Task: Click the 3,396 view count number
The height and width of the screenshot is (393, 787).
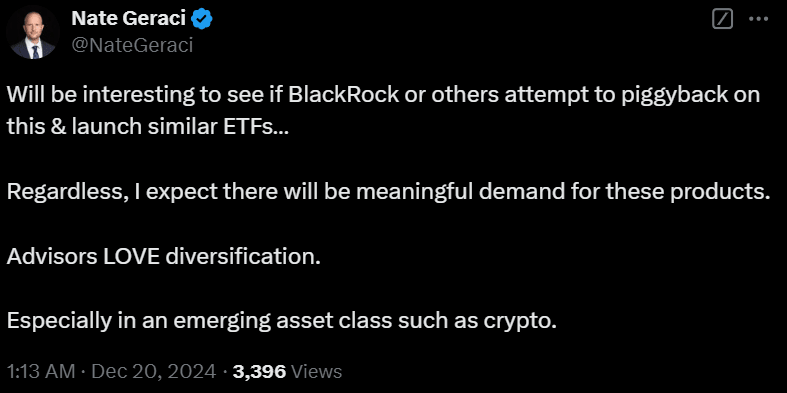Action: tap(260, 372)
